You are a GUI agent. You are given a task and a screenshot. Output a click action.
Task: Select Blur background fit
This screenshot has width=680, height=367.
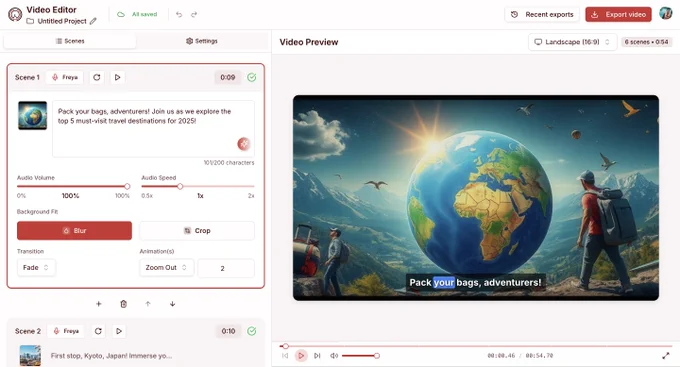tap(75, 231)
